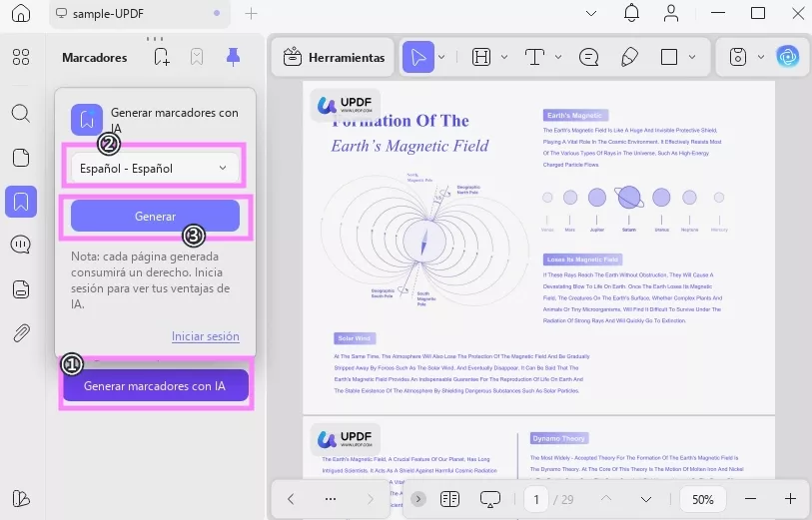Expand the cursor tool dropdown arrow
Image resolution: width=812 pixels, height=520 pixels.
[x=441, y=57]
